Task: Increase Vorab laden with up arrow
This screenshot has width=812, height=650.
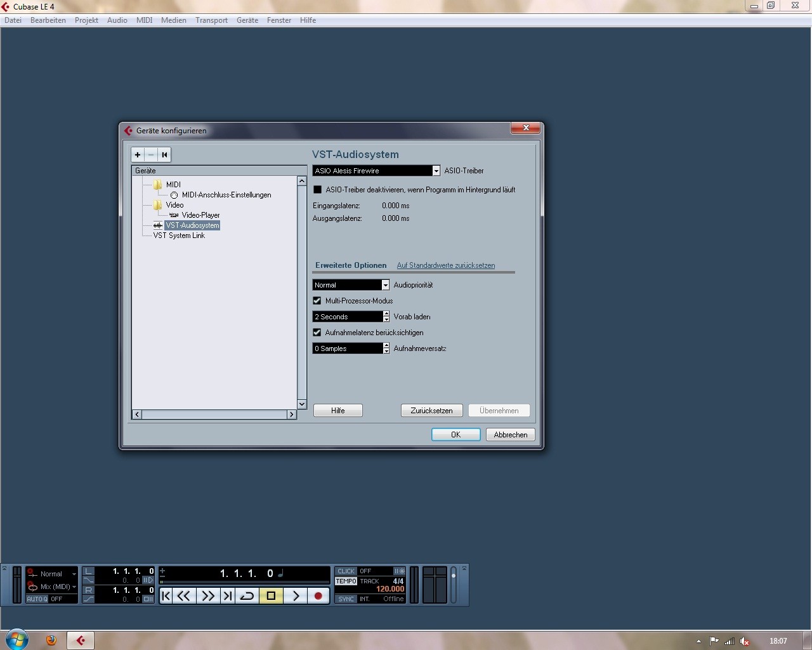Action: tap(386, 314)
